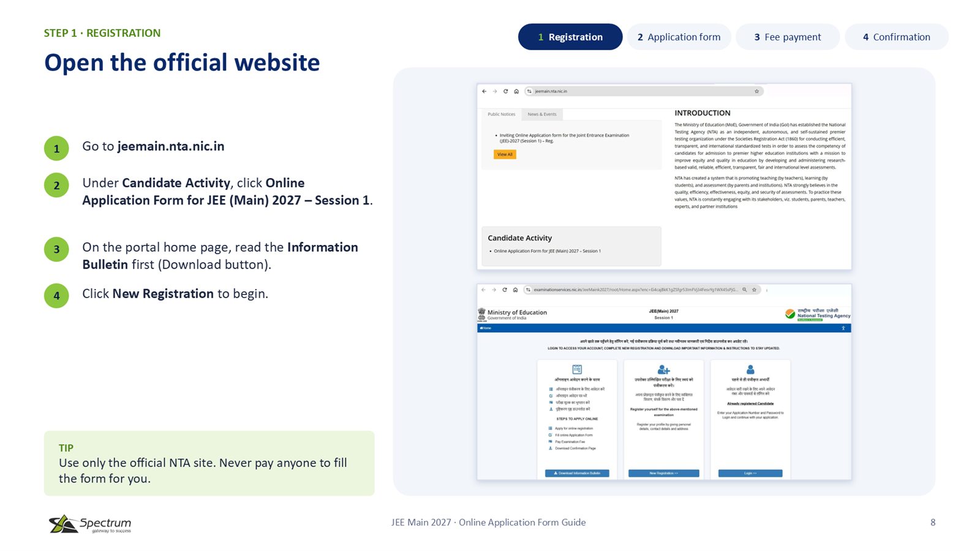Click the registered candidate person icon
980x551 pixels.
[750, 369]
